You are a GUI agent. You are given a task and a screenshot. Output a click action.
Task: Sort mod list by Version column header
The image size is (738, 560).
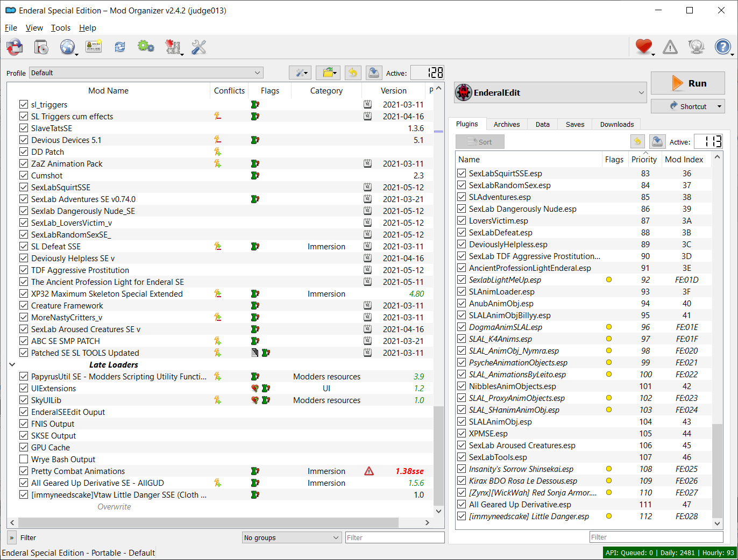pyautogui.click(x=393, y=91)
